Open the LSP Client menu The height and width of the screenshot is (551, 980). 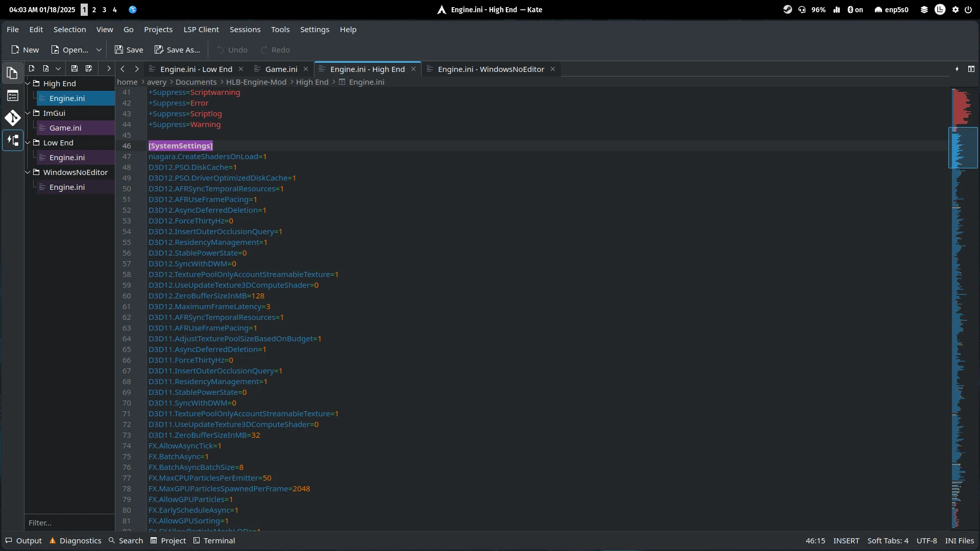coord(201,30)
